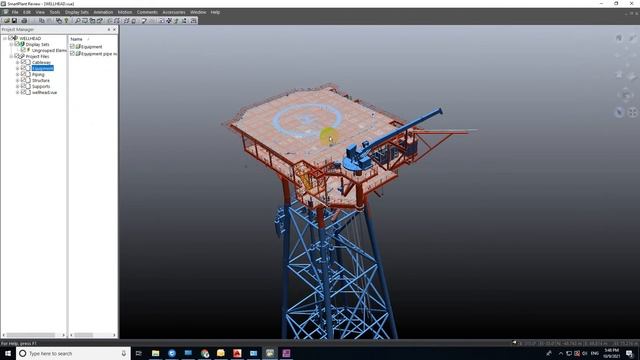This screenshot has height=360, width=640.
Task: Toggle the Piping checkbox in the tree
Action: 23,74
